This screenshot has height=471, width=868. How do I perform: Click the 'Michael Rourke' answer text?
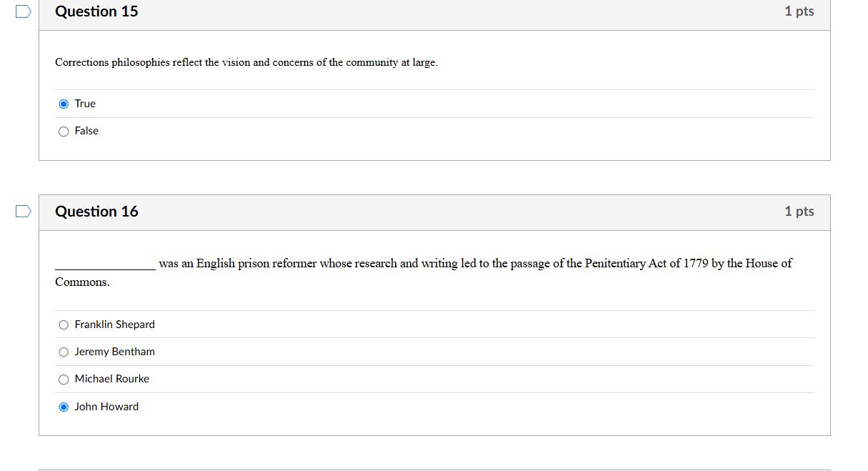click(111, 379)
